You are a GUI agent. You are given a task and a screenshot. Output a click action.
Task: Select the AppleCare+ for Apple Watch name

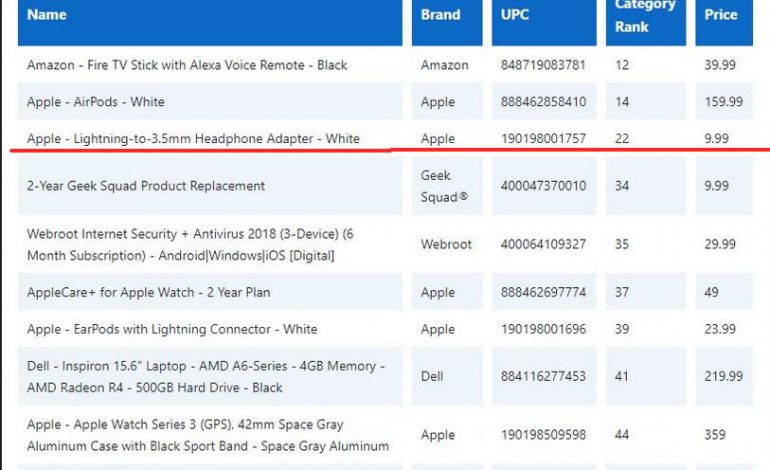coord(149,293)
